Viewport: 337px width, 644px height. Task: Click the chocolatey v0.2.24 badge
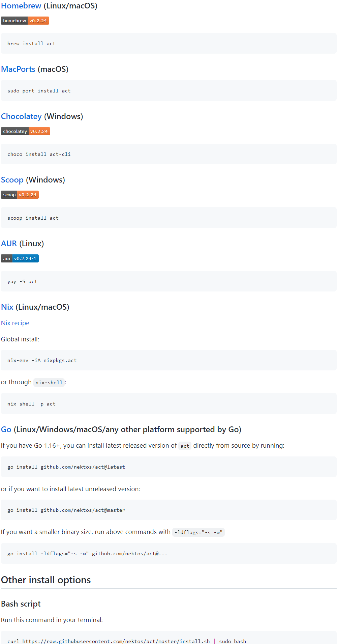(x=25, y=131)
